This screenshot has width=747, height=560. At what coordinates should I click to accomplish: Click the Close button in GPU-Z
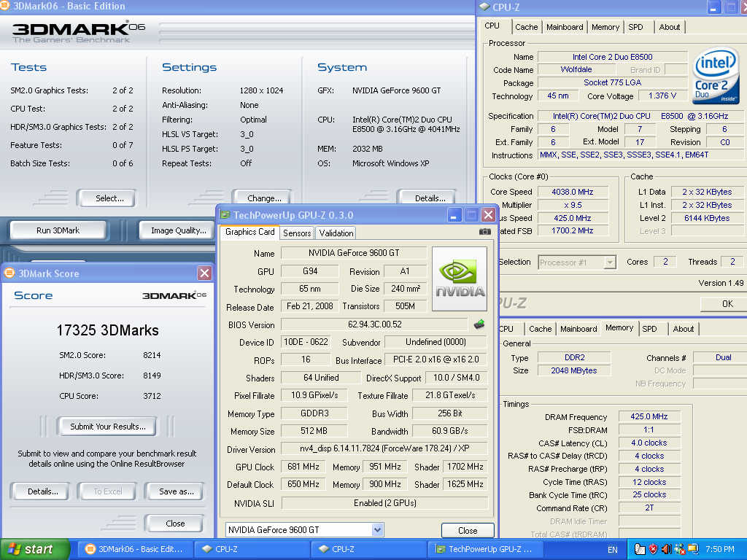click(468, 530)
